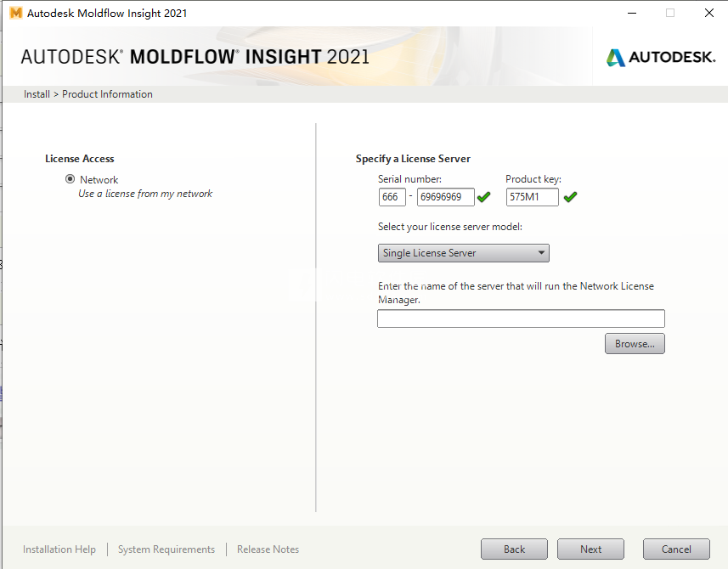Select the Network license radio button

coord(71,179)
